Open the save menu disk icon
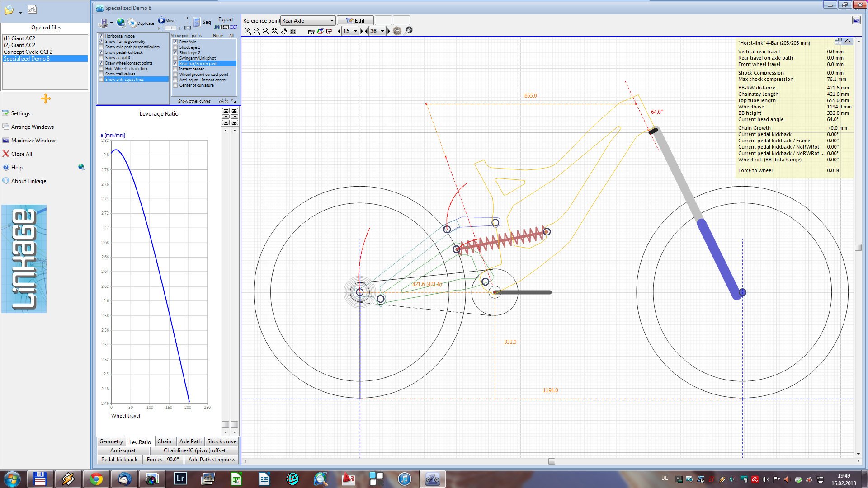The image size is (868, 488). pyautogui.click(x=104, y=23)
